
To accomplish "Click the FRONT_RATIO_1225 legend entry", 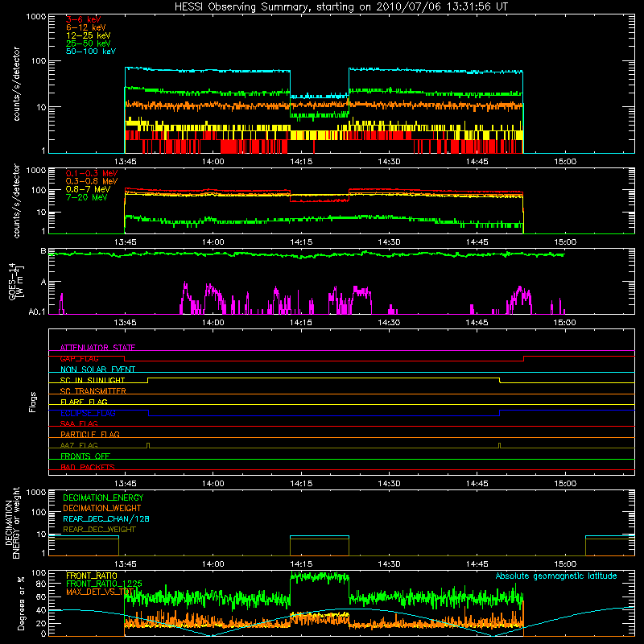I will (x=104, y=584).
